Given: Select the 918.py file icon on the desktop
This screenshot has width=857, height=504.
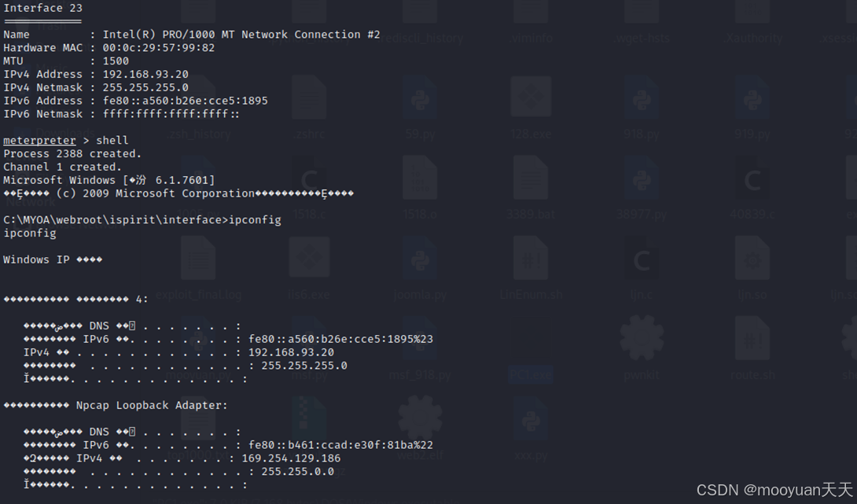Looking at the screenshot, I should (641, 98).
